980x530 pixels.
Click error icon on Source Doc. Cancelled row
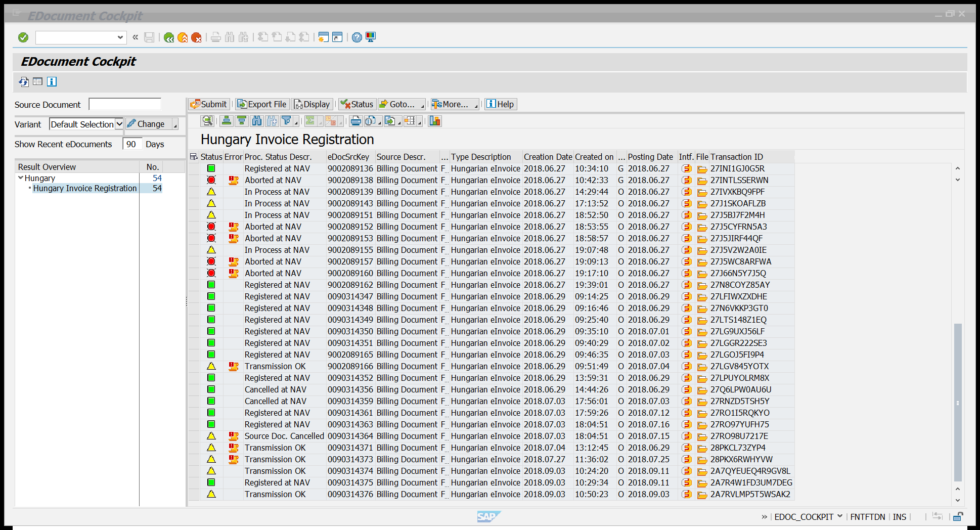pyautogui.click(x=233, y=436)
